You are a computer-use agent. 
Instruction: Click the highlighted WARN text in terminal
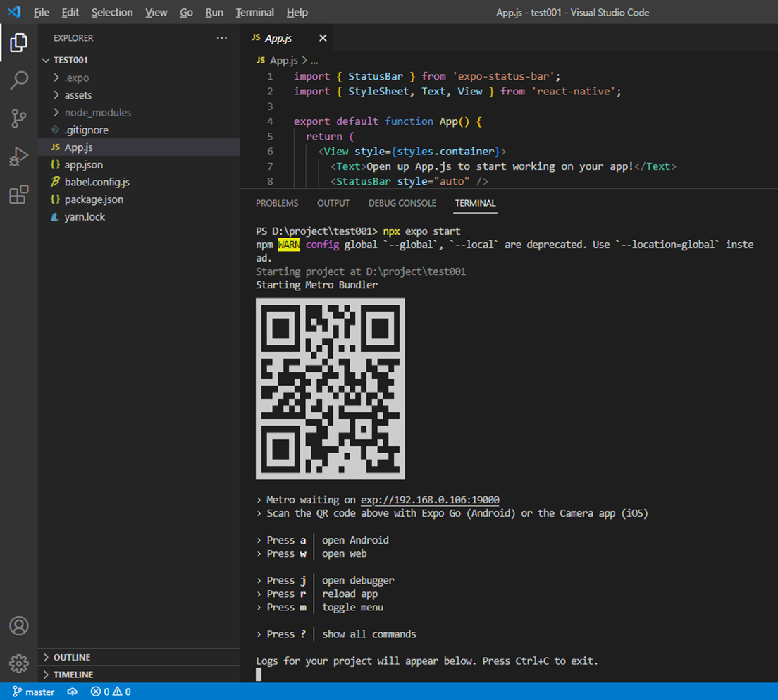[289, 244]
